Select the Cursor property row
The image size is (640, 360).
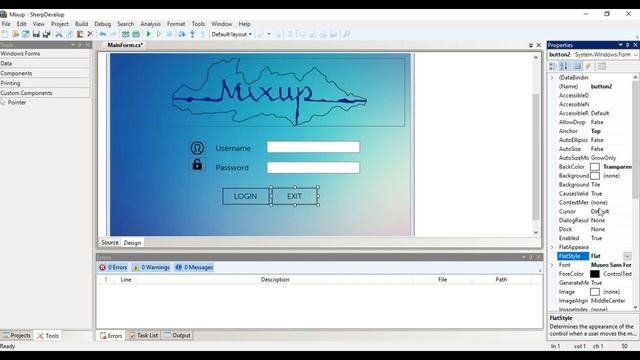594,211
